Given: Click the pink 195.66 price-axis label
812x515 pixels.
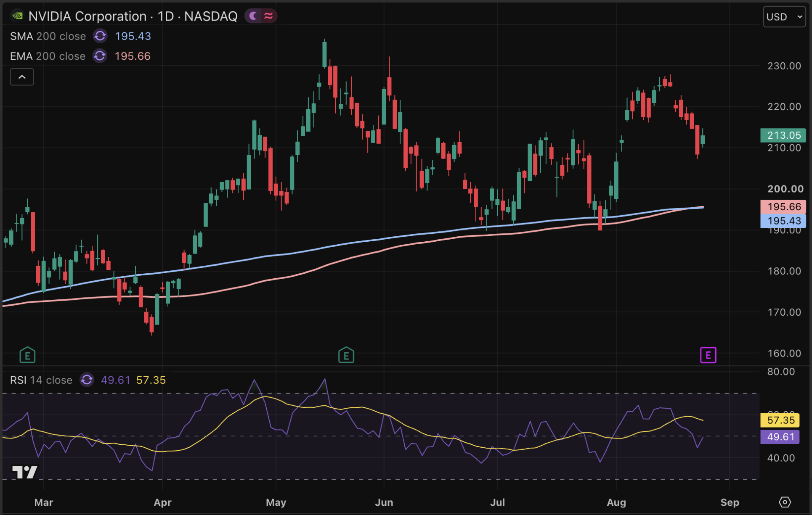Looking at the screenshot, I should point(783,207).
